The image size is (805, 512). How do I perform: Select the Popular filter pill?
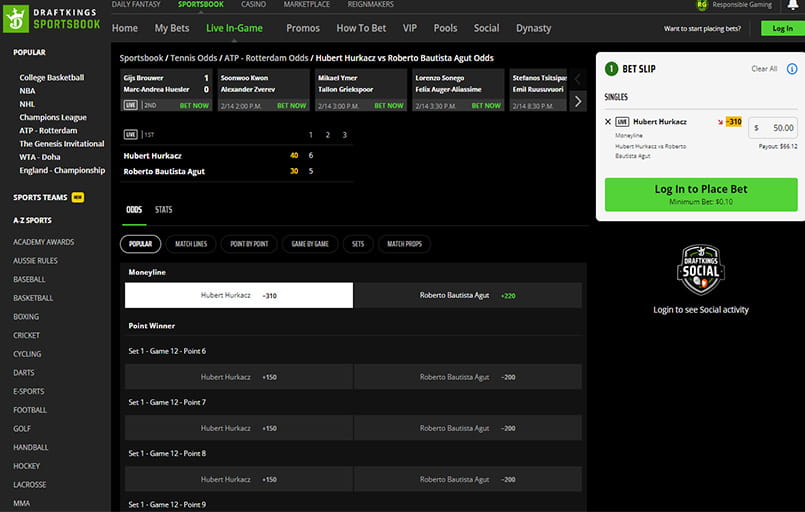(141, 244)
